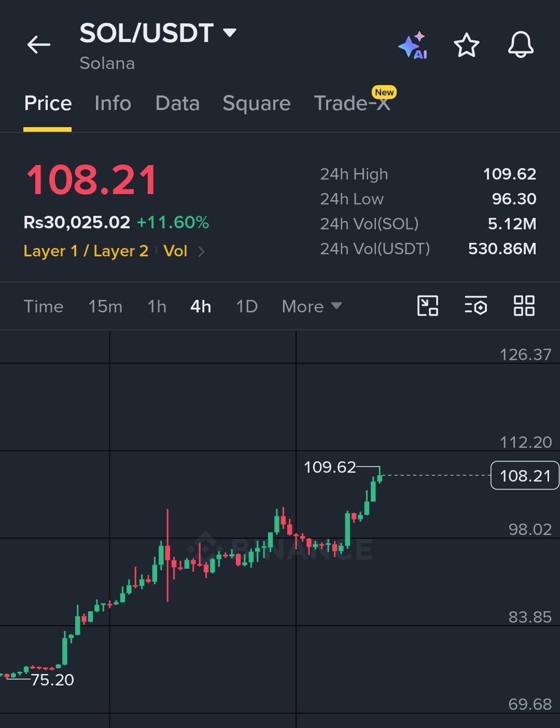Tap the Rs30,025.02 converted price
560x728 pixels.
(77, 223)
